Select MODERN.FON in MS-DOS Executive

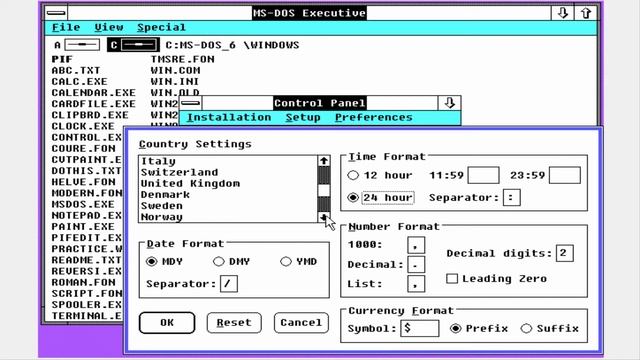click(x=87, y=193)
